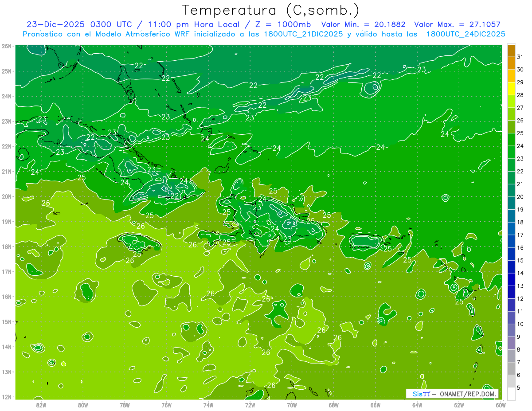
Task: Click the 28 value on the color scale
Action: click(520, 95)
